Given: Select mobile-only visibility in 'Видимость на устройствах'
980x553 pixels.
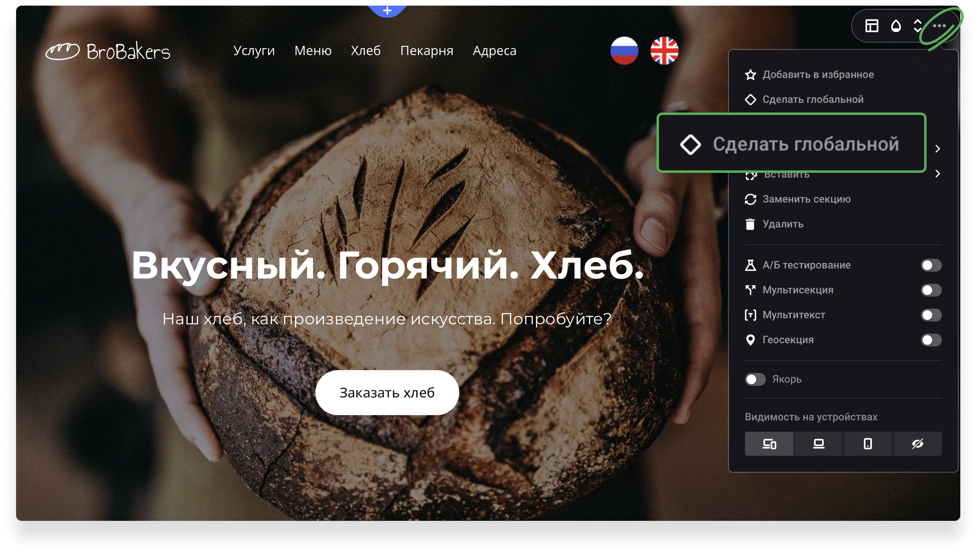Looking at the screenshot, I should click(x=868, y=444).
